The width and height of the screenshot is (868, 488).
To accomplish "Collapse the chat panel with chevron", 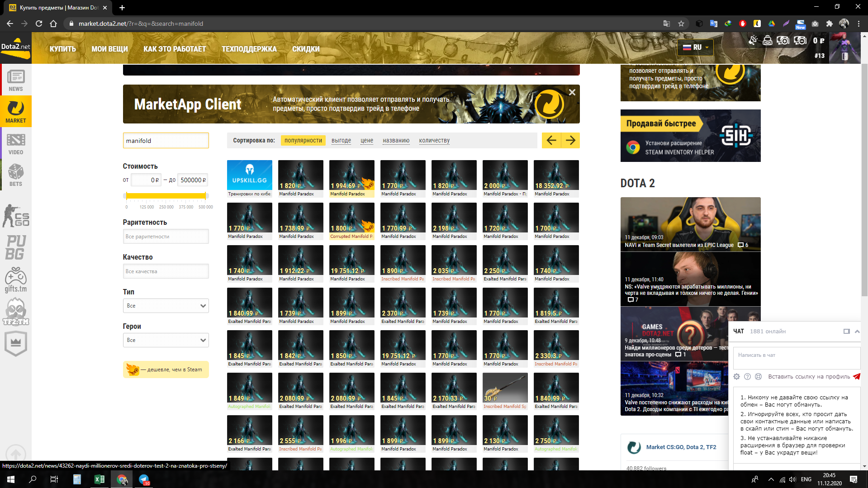I will 857,331.
